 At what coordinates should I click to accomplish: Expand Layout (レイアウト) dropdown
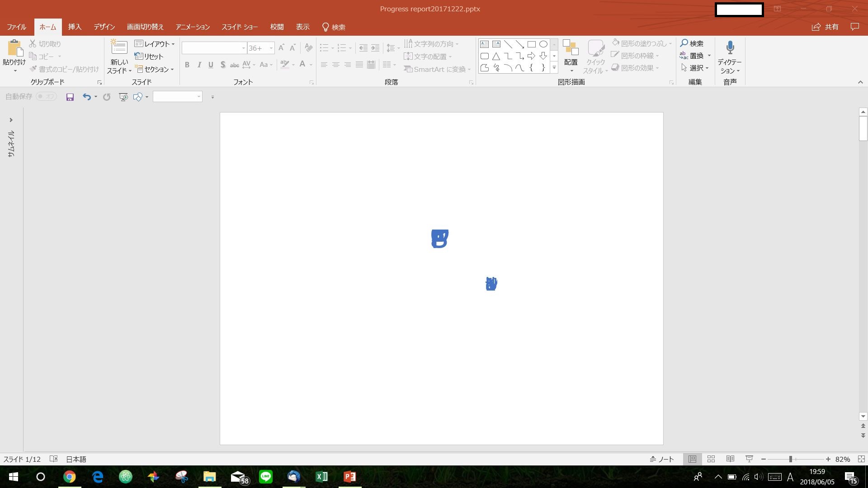155,44
